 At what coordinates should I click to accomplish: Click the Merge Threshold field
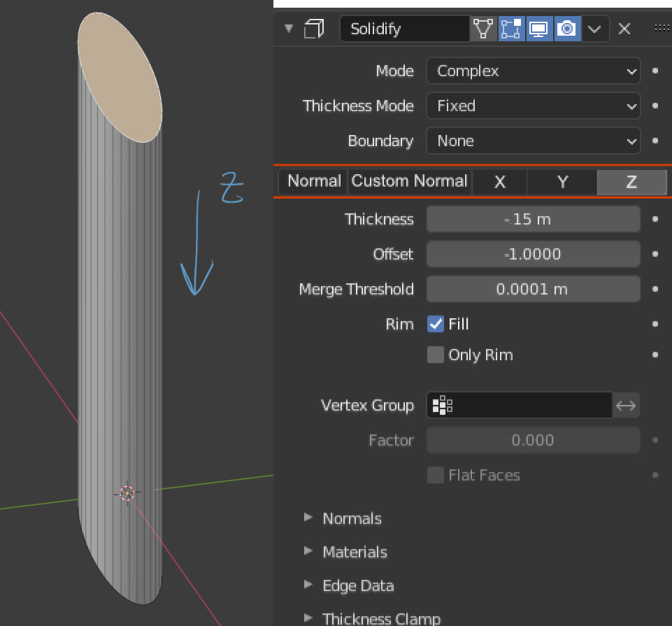[x=533, y=289]
